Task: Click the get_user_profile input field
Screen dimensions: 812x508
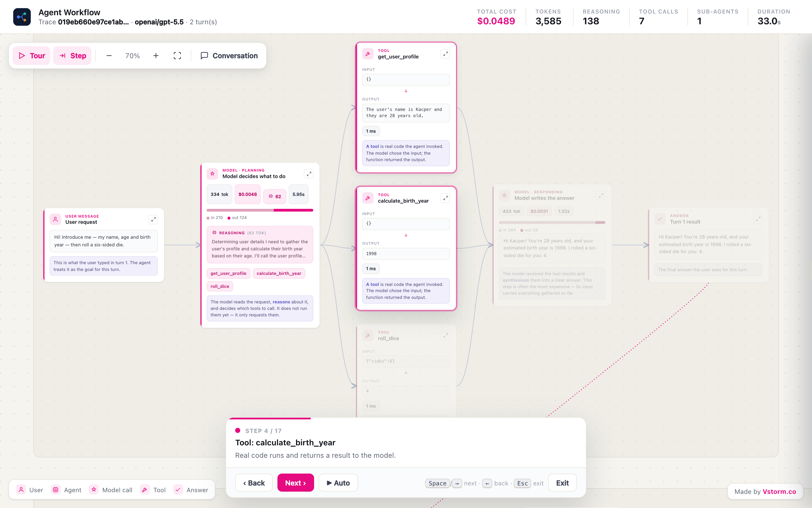Action: click(x=406, y=80)
